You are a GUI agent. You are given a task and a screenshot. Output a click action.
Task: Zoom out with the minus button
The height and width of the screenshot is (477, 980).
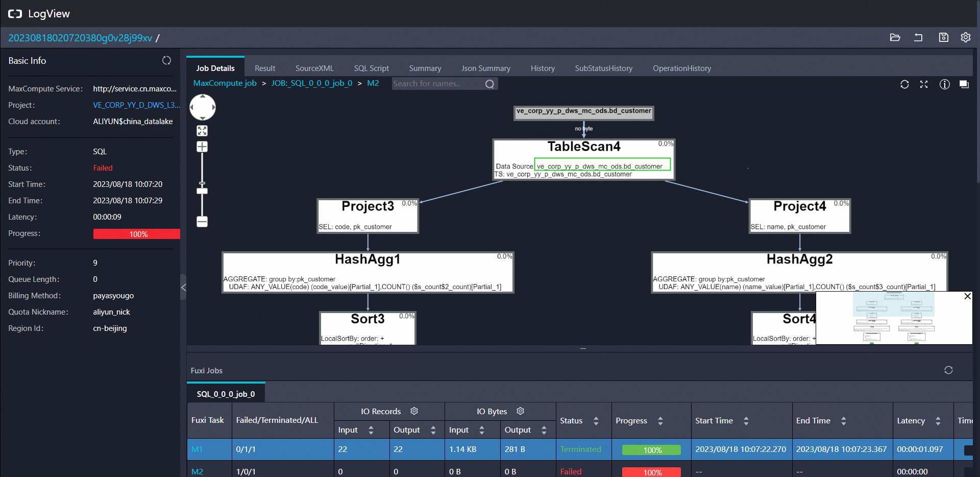(202, 222)
